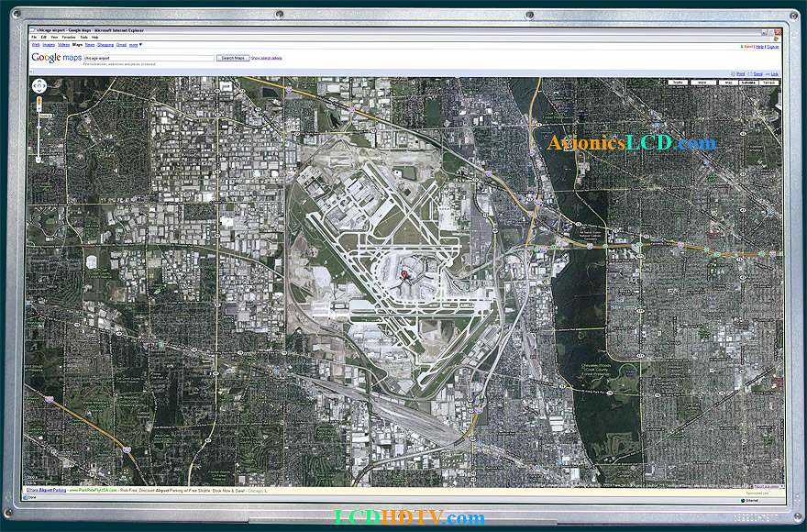The image size is (807, 532).
Task: Toggle the Traffic map overlay
Action: click(678, 83)
